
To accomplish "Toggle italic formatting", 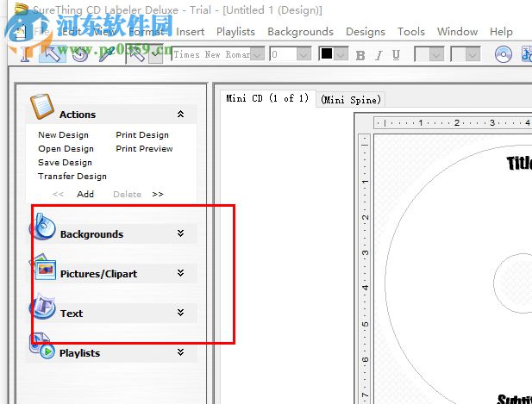I will tap(379, 55).
